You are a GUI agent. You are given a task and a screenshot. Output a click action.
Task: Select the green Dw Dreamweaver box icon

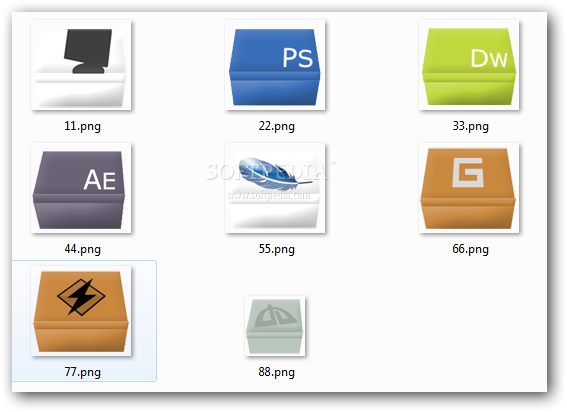click(x=469, y=65)
